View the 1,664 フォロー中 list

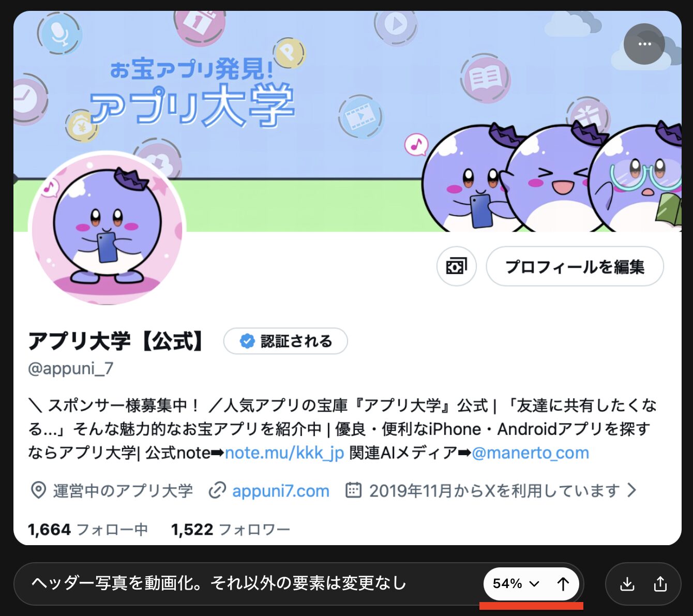point(88,529)
